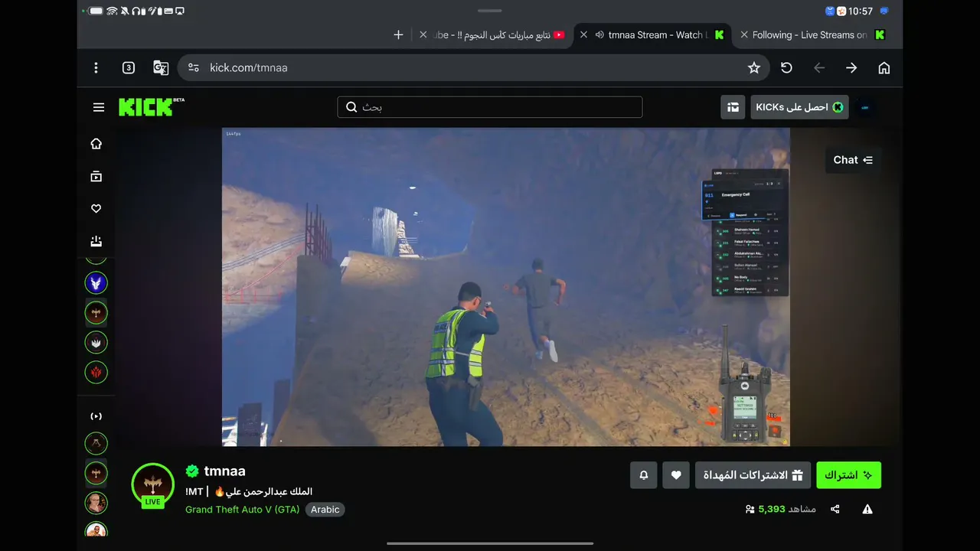
Task: Expand the Chat panel
Action: point(853,160)
